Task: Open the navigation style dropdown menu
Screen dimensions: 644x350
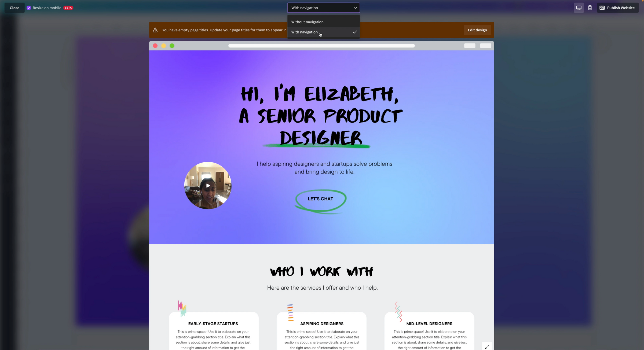Action: coord(323,8)
